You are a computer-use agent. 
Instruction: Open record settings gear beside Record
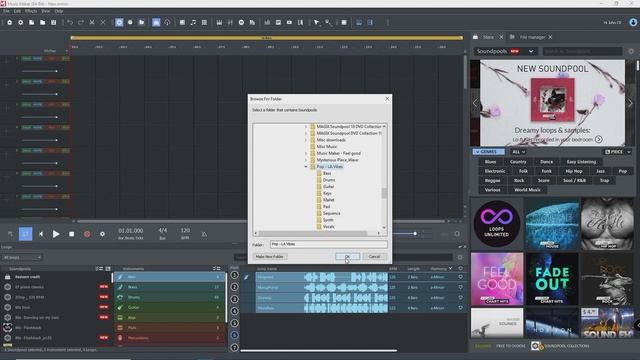tap(102, 234)
